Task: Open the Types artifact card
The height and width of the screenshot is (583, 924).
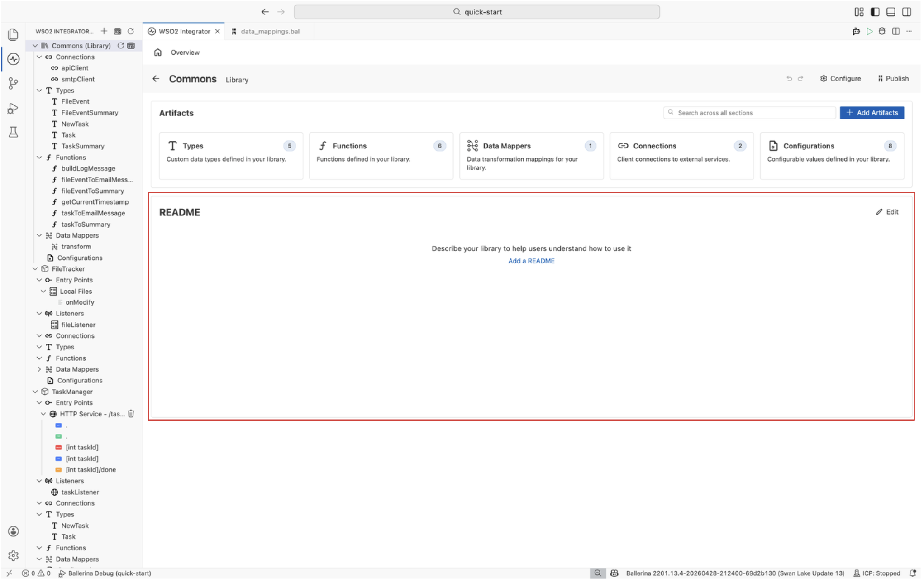Action: tap(231, 156)
